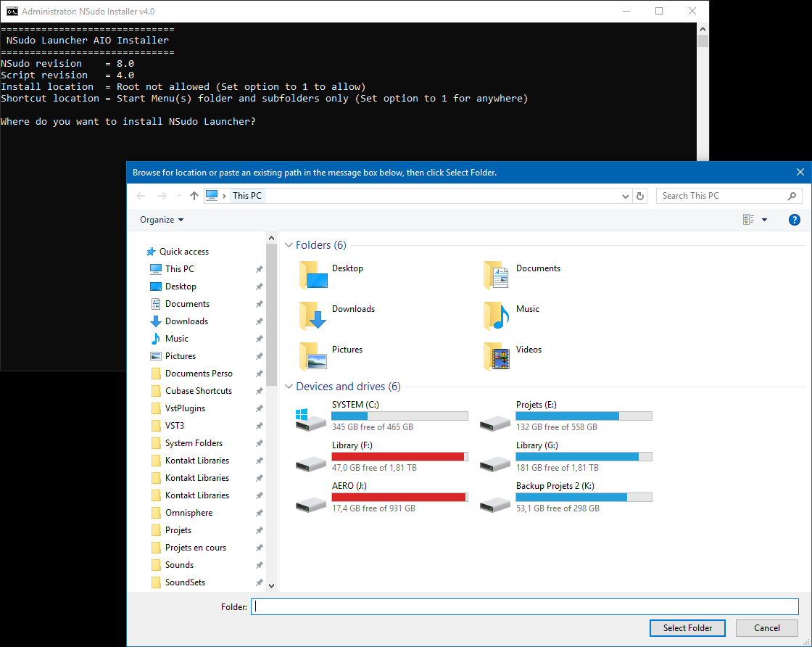Open the Organize dropdown menu

click(x=159, y=219)
